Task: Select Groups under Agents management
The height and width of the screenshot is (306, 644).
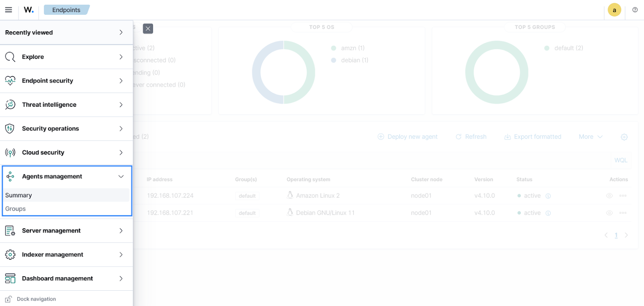Action: [x=66, y=209]
